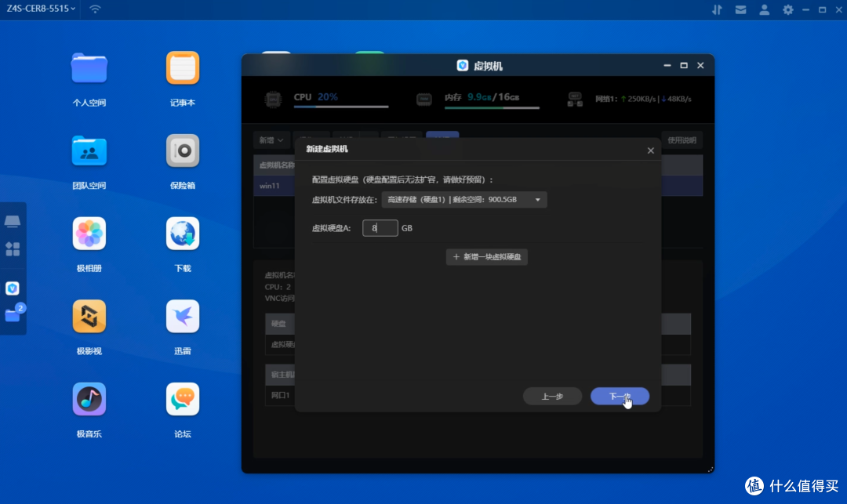
Task: Expand the Z4S-CER8-5515 device dropdown
Action: [41, 9]
